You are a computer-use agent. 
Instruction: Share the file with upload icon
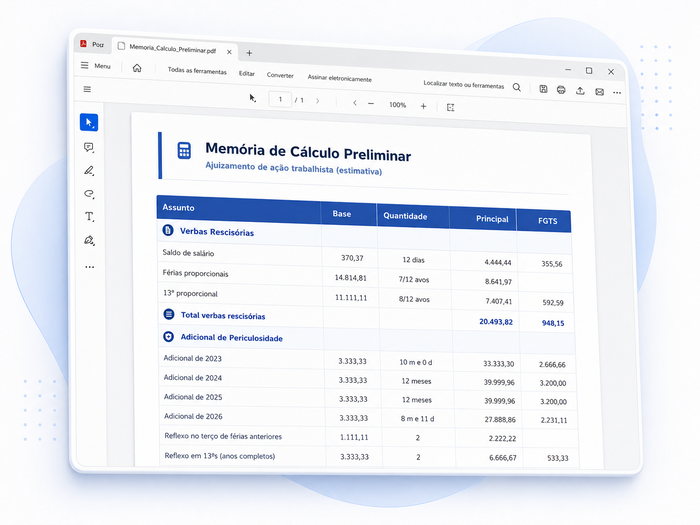pos(580,91)
